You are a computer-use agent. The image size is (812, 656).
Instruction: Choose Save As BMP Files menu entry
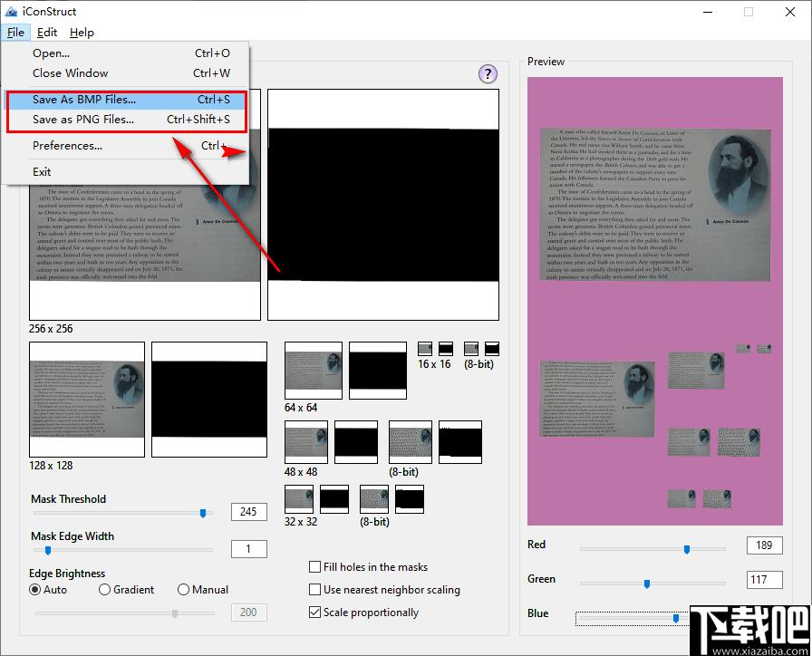(x=126, y=100)
